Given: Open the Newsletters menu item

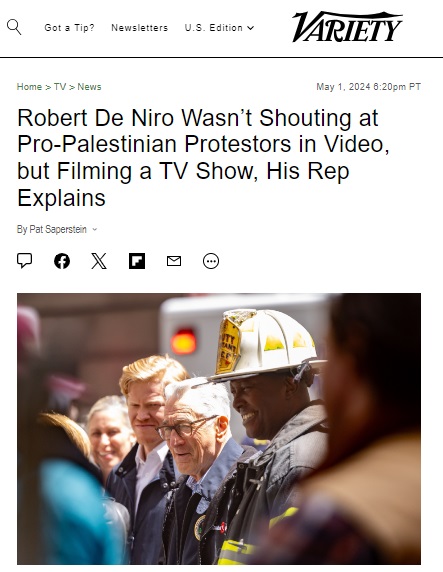Looking at the screenshot, I should click(x=140, y=28).
